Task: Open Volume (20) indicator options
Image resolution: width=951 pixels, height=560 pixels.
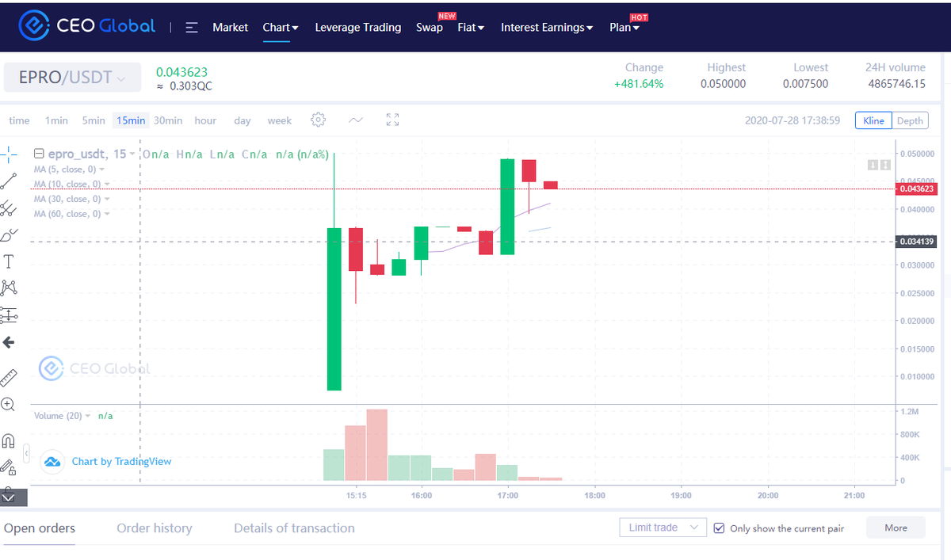Action: tap(88, 416)
